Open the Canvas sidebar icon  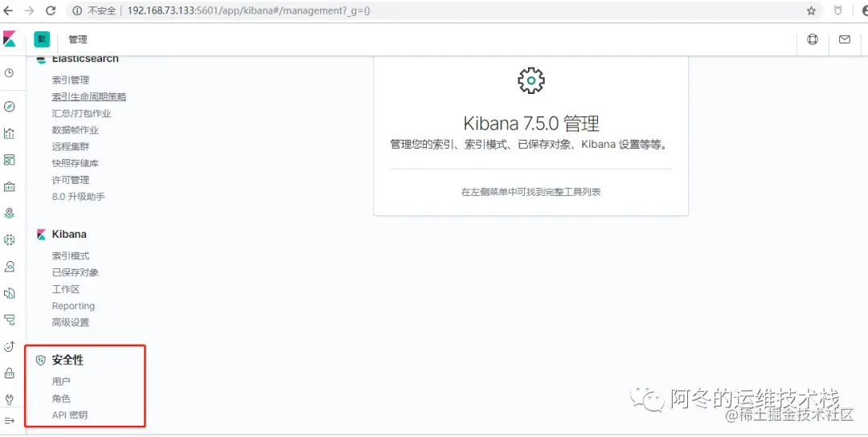pos(9,186)
